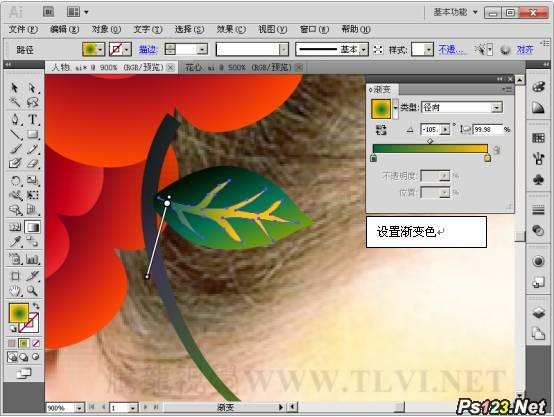Image resolution: width=554 pixels, height=417 pixels.
Task: Select the Artboard tool
Action: [15, 276]
